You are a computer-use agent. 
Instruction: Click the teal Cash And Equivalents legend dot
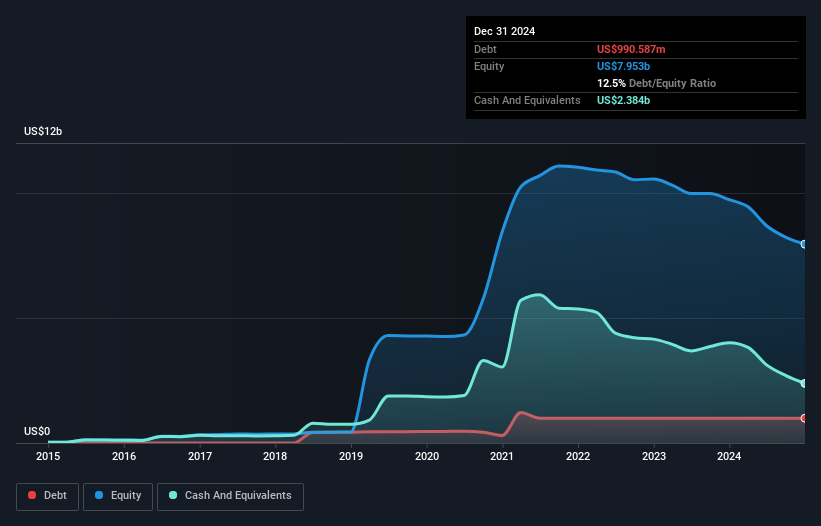coord(173,495)
